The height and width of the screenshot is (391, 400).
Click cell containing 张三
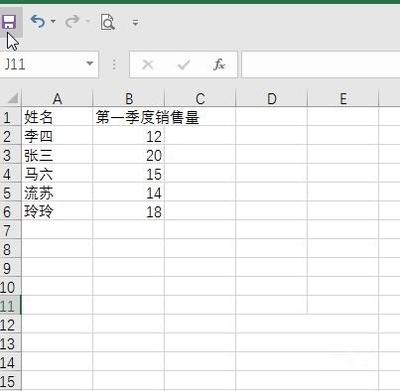(57, 155)
